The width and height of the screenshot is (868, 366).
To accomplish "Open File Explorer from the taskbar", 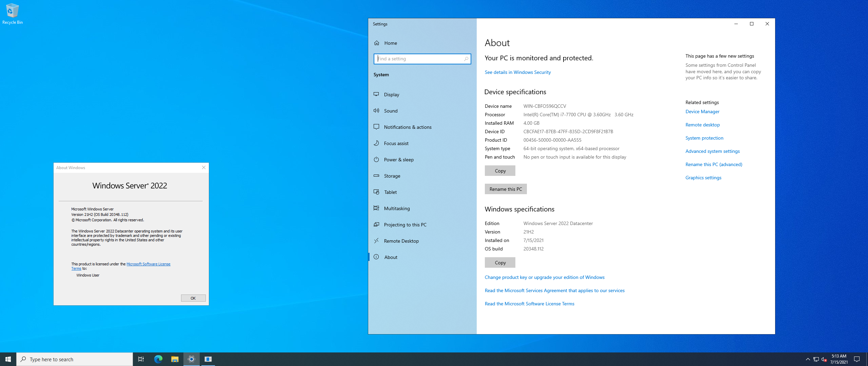I will pos(175,359).
